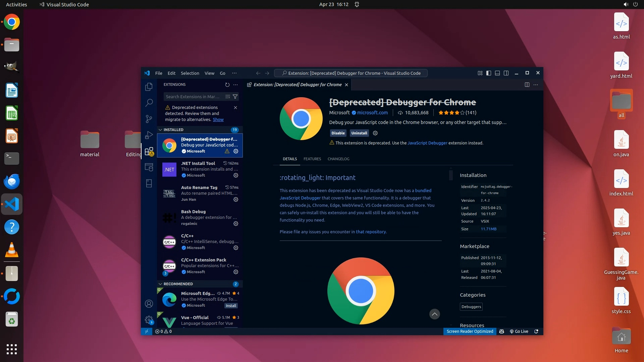644x362 pixels.
Task: Open the Run and Debug view
Action: pos(149,135)
